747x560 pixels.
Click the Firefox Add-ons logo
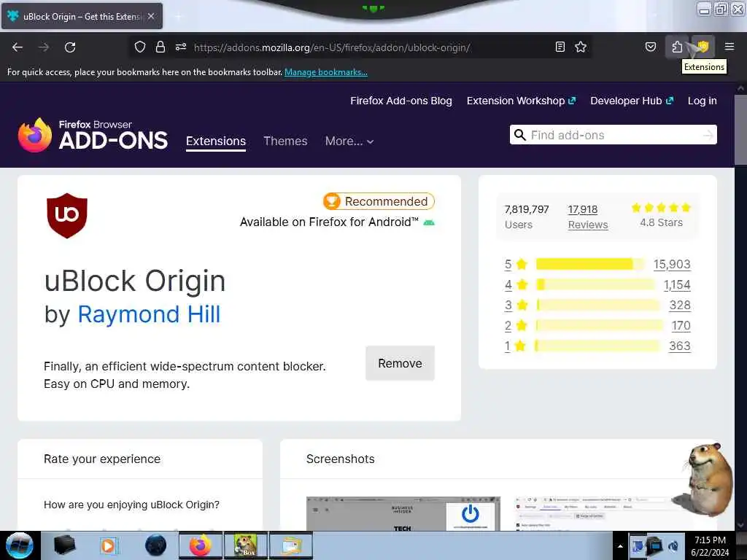pos(93,135)
